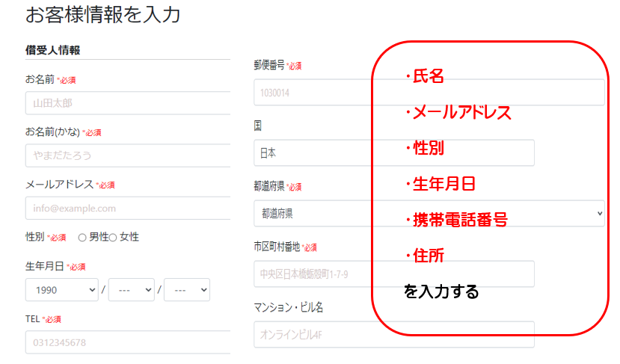Click the 市区町村番地 address field

[x=314, y=274]
